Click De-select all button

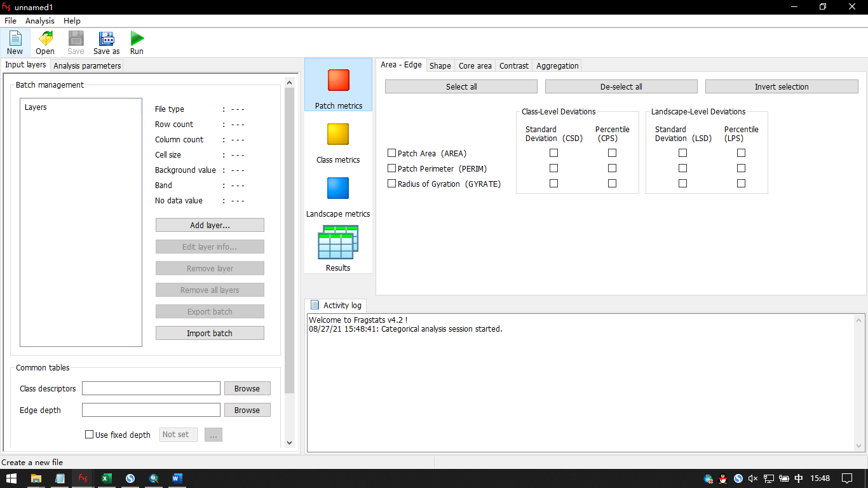coord(621,86)
